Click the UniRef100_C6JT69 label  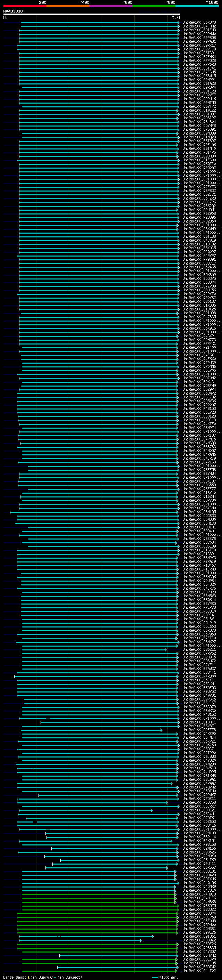click(x=199, y=860)
